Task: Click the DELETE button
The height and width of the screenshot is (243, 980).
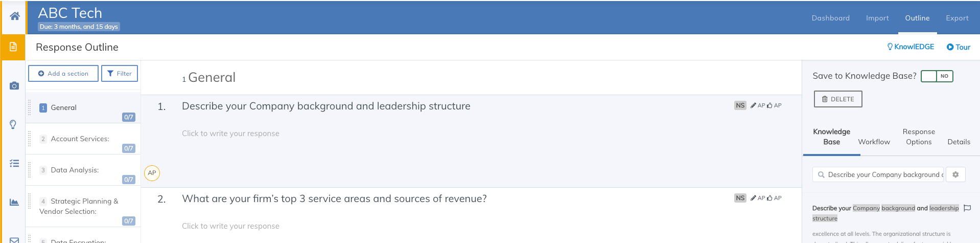Action: (x=838, y=99)
